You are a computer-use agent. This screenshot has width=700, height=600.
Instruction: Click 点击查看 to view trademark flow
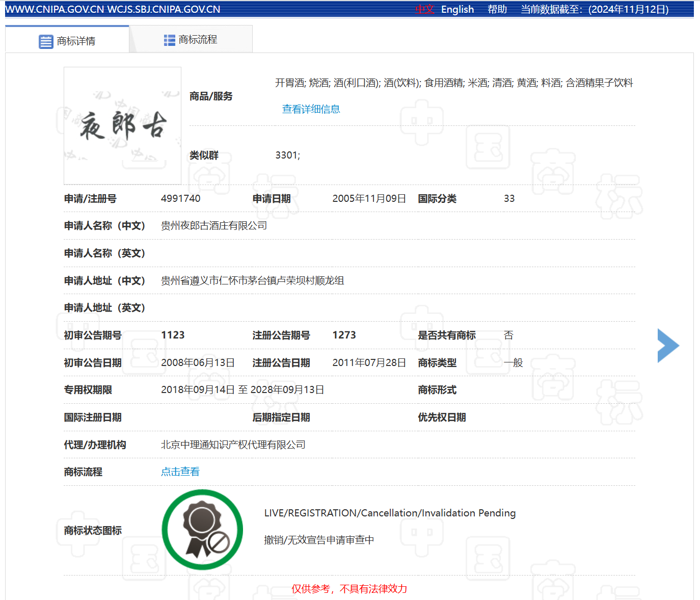180,472
